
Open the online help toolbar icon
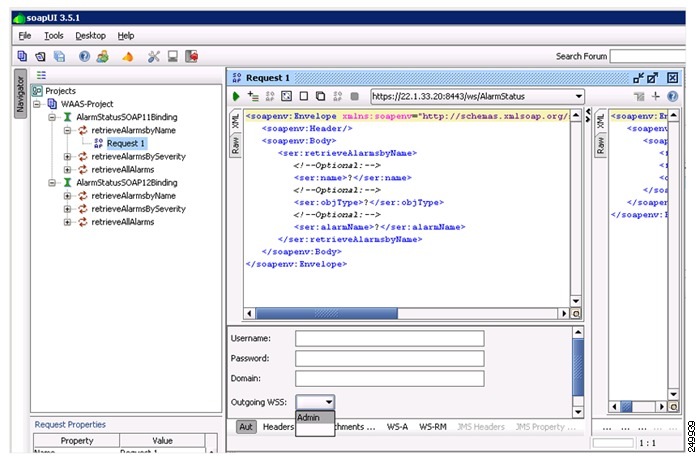(84, 56)
